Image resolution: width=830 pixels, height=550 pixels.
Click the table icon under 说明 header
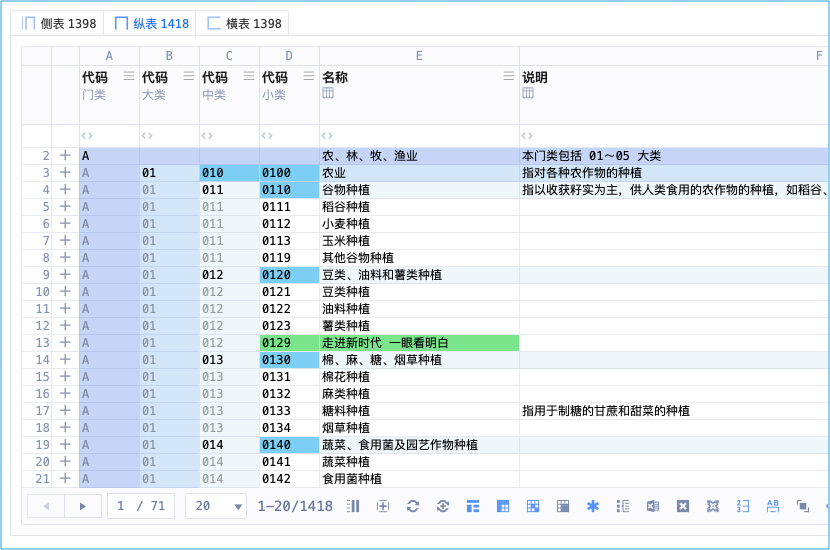528,93
